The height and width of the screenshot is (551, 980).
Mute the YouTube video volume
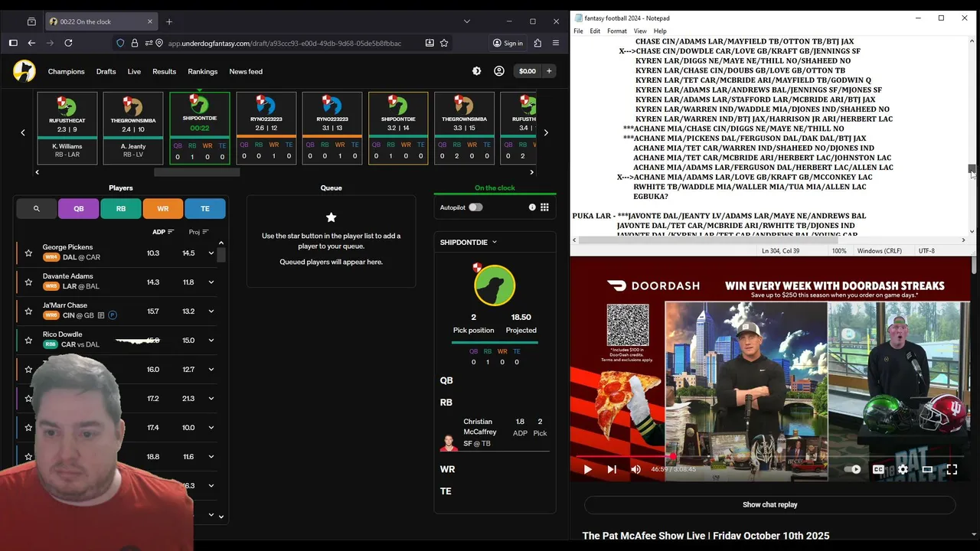click(x=635, y=469)
